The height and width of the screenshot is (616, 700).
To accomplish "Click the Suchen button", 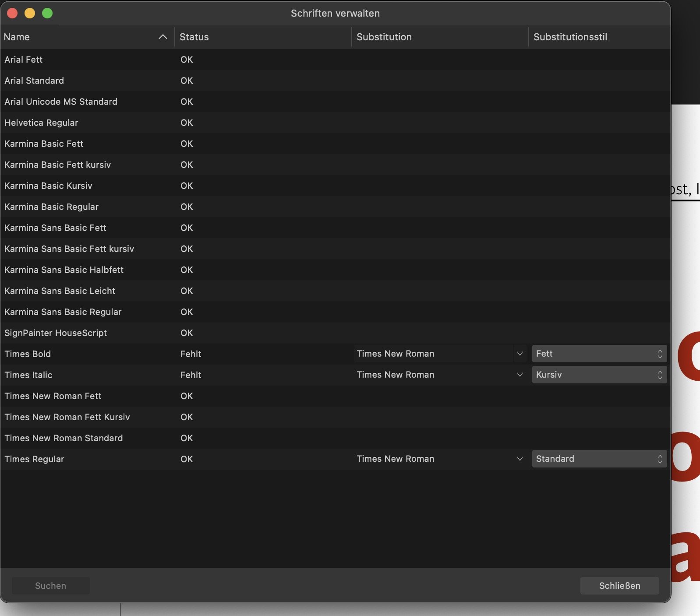I will (x=51, y=586).
